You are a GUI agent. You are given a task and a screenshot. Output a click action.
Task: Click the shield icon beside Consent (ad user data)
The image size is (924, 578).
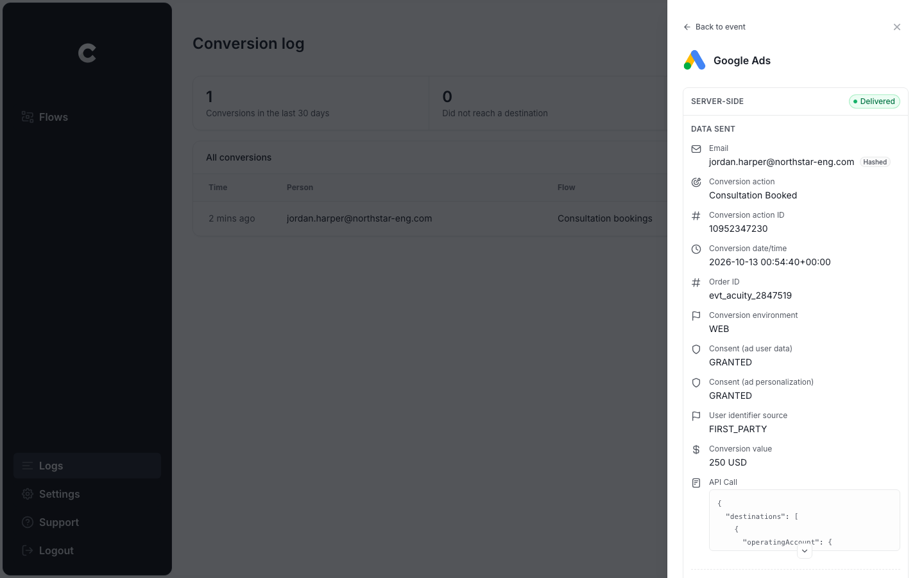coord(696,349)
